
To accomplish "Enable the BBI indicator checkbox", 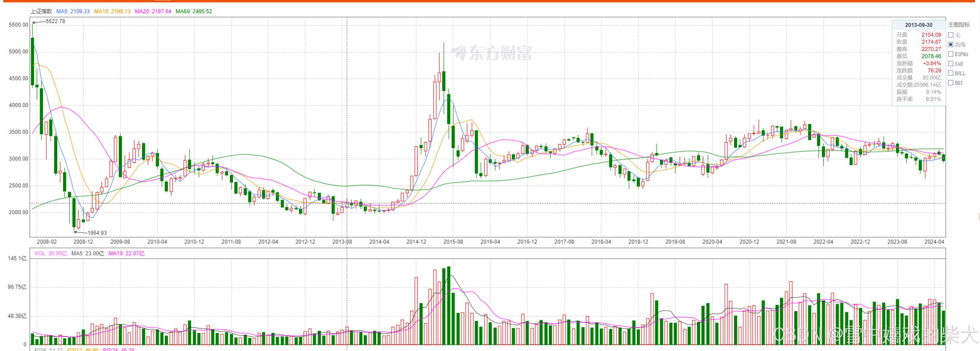I will [951, 82].
